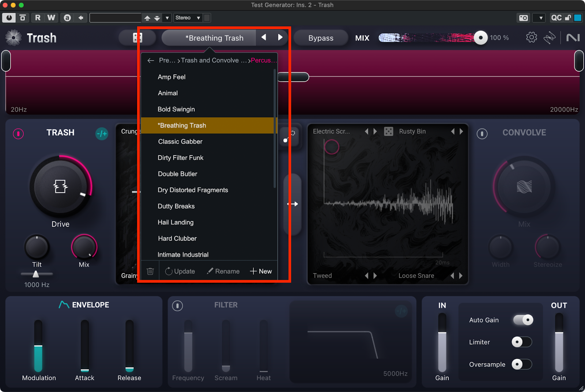Click the Drive knob distortion icon
585x392 pixels.
[x=60, y=186]
